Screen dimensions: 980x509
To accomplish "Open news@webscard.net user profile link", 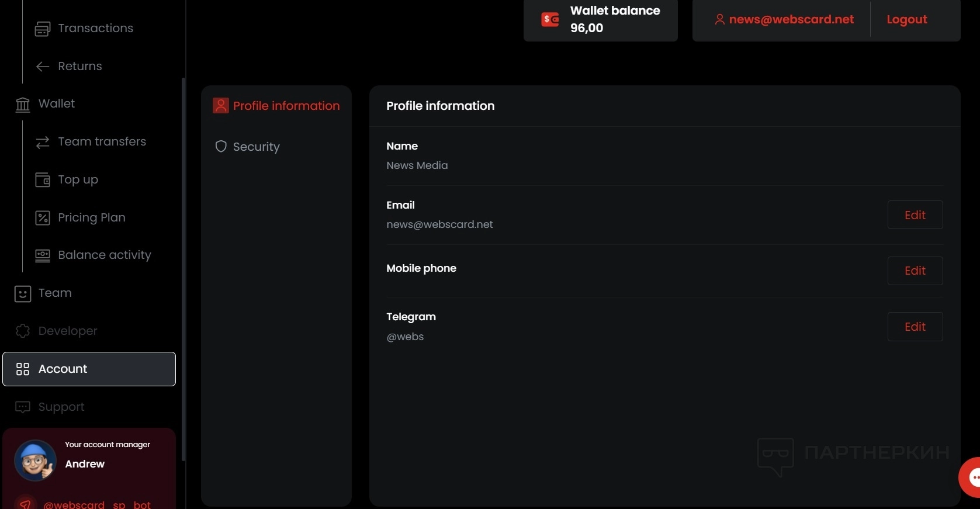I will (791, 19).
